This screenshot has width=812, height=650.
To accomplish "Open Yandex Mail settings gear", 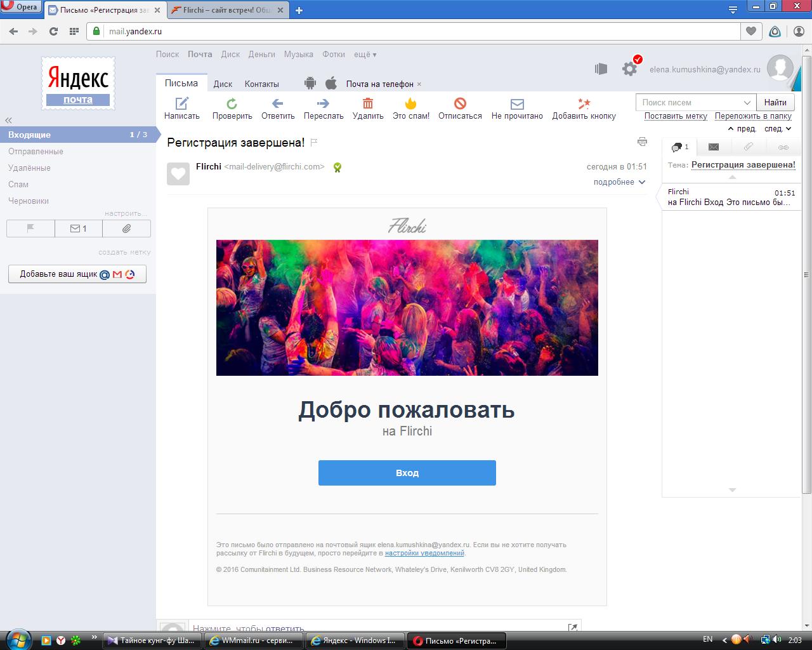I will tap(629, 69).
